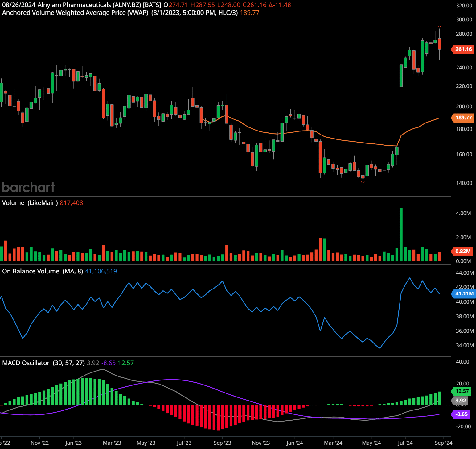Click the red low marker under the May 2024 candle
Screen dimensions: 476x449
click(363, 182)
